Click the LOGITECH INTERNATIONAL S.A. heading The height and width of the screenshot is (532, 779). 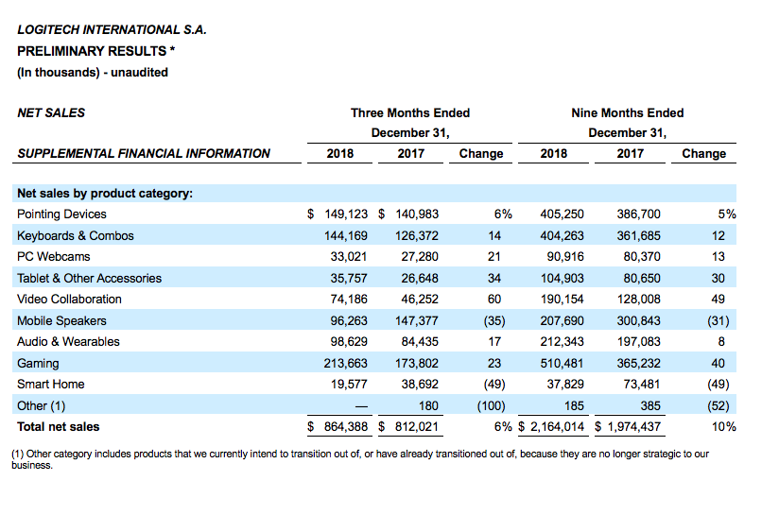pos(112,30)
